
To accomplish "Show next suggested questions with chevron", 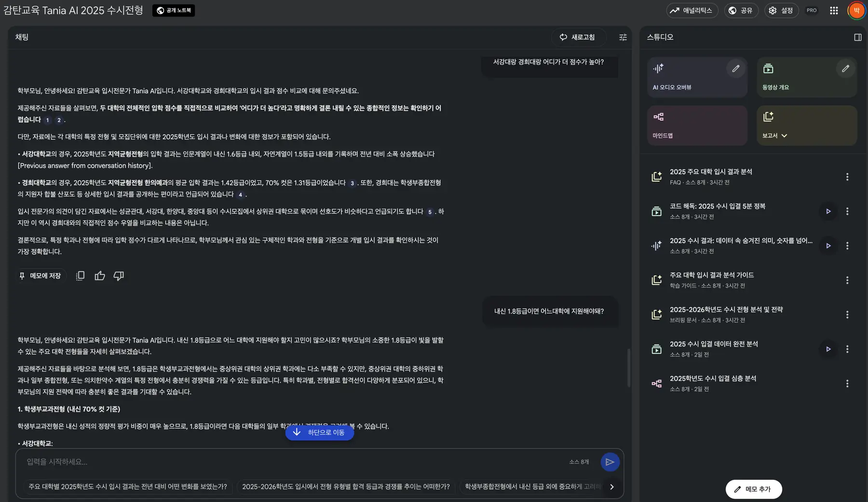I will tap(611, 487).
